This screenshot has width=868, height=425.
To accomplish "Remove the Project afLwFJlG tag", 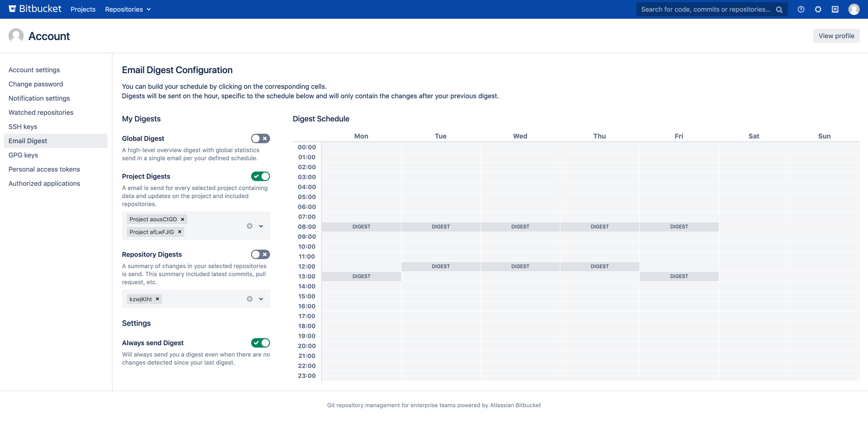I will [179, 232].
